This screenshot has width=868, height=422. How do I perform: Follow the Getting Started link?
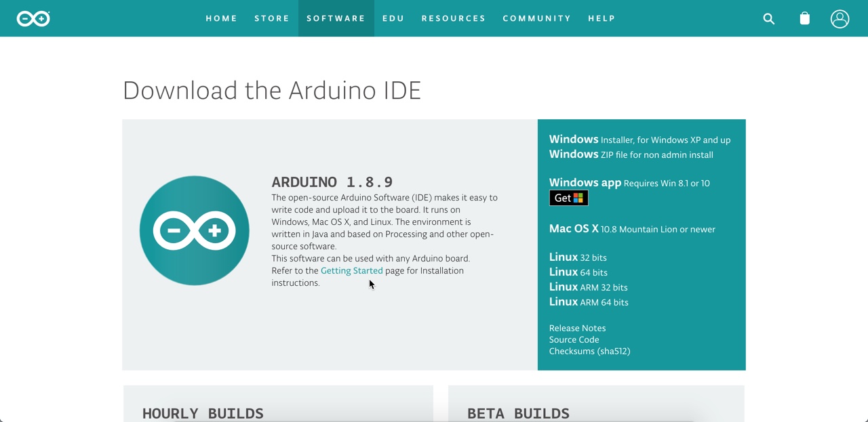tap(351, 270)
